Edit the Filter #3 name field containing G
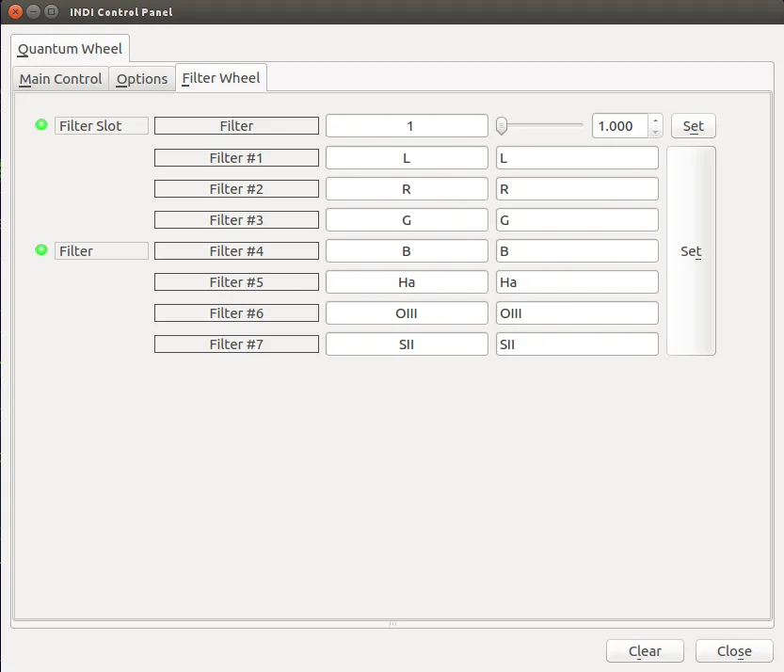The height and width of the screenshot is (672, 784). pos(577,220)
